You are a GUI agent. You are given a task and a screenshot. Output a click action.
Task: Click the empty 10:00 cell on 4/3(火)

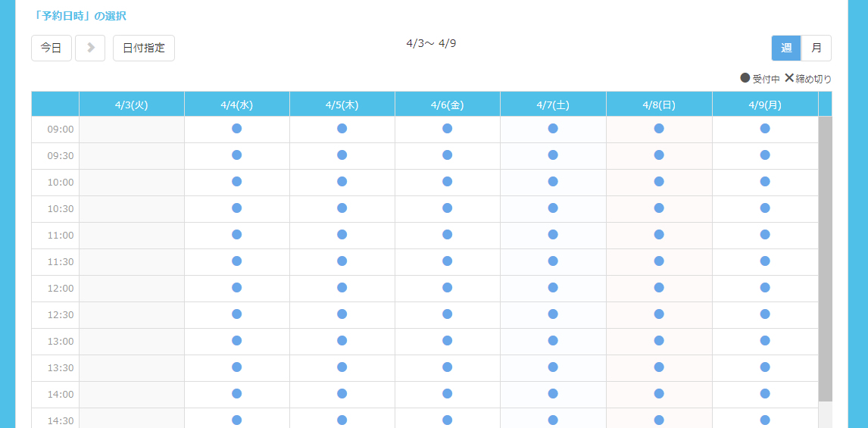click(x=131, y=183)
